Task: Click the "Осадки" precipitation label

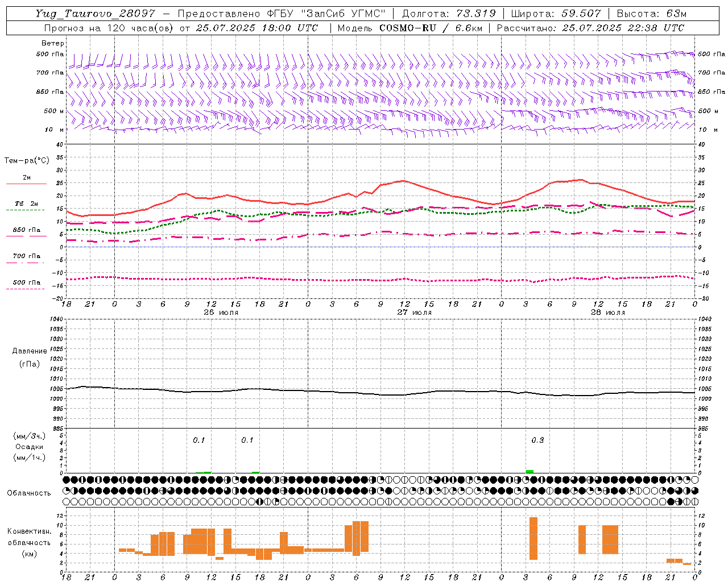Action: 30,447
